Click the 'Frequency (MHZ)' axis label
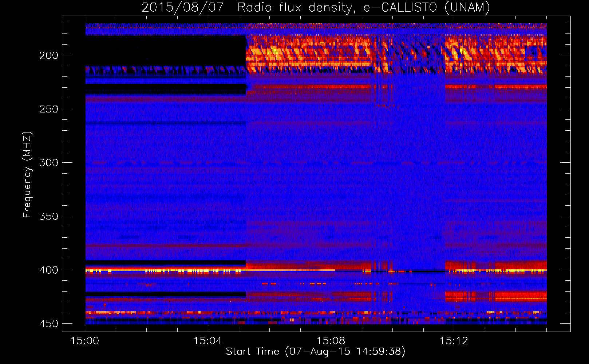Image resolution: width=589 pixels, height=364 pixels. click(27, 174)
